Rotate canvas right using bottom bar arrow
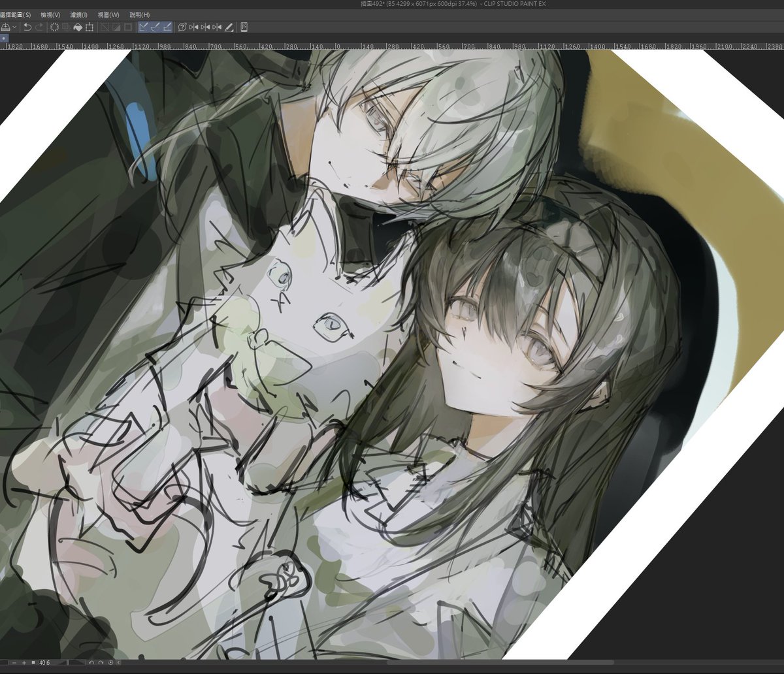 click(101, 662)
